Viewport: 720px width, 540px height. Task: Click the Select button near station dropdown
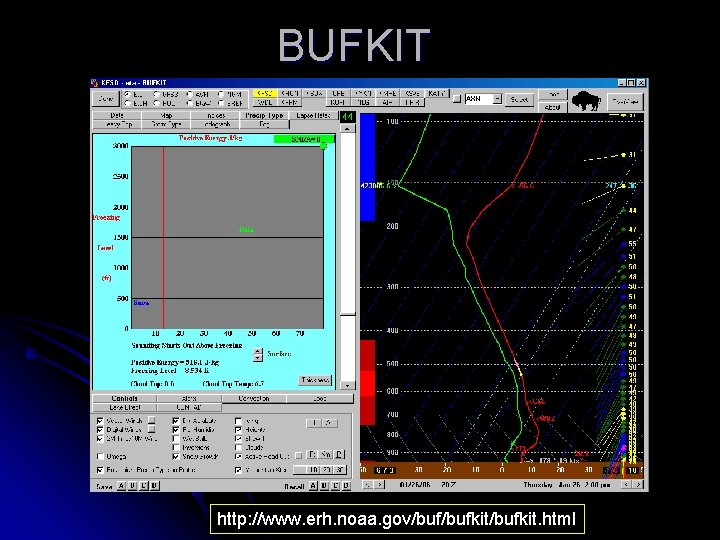tap(519, 99)
